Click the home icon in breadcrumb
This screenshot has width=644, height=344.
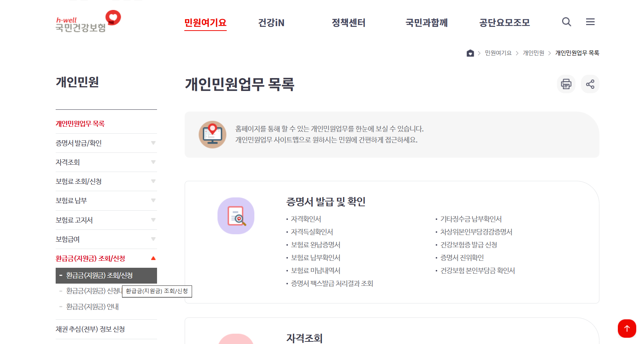tap(470, 53)
